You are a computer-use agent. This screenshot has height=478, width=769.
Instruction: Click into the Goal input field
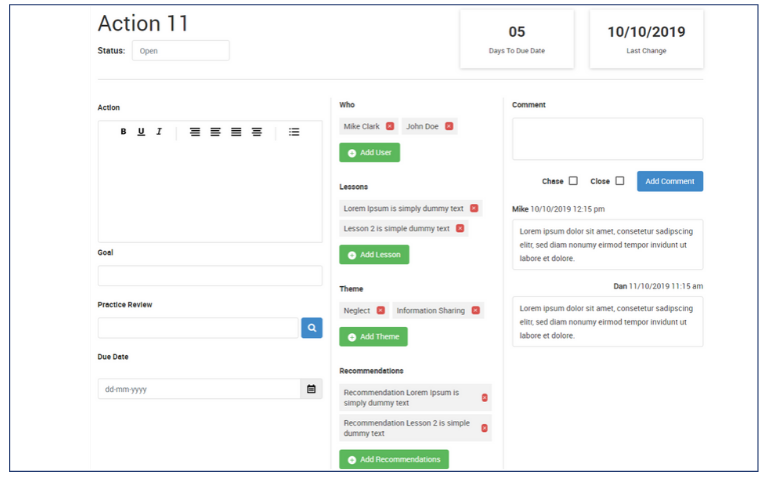[x=210, y=276]
